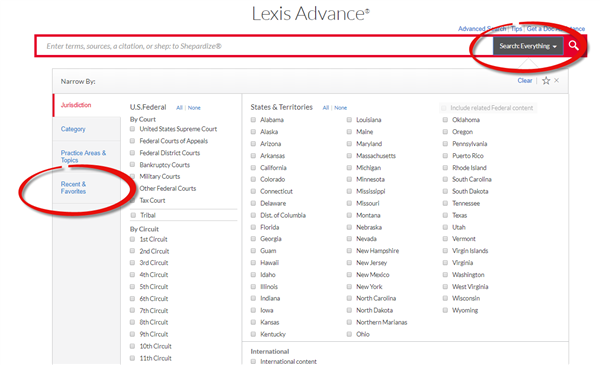Click the Pennsylvania label

coord(470,144)
